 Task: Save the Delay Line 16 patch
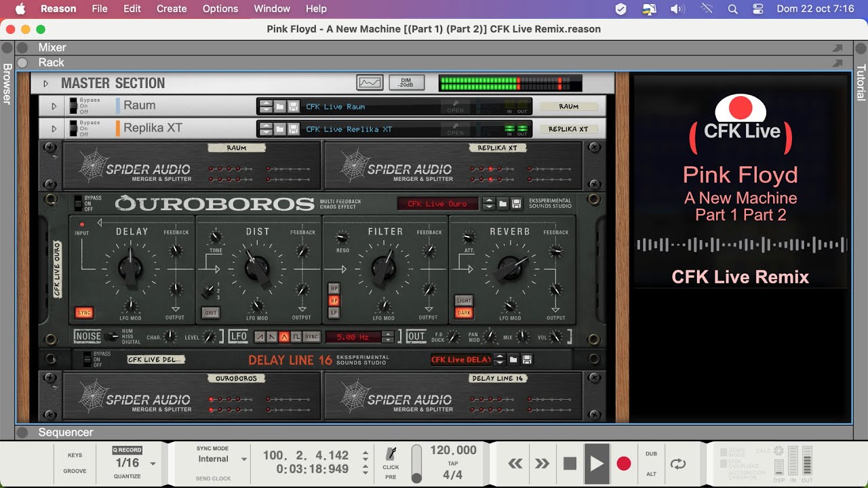[x=527, y=360]
